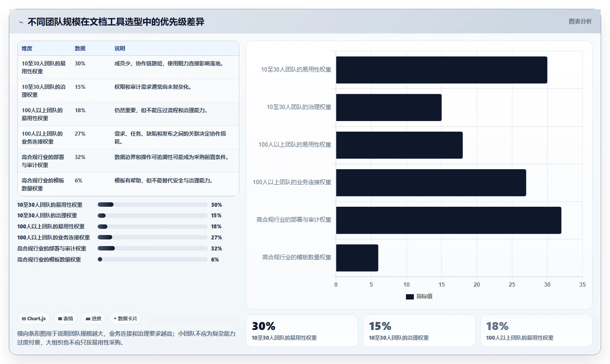This screenshot has height=364, width=610.
Task: Click the page title 不同团队规模在文档工具选型中的优先级差异
Action: (x=116, y=22)
